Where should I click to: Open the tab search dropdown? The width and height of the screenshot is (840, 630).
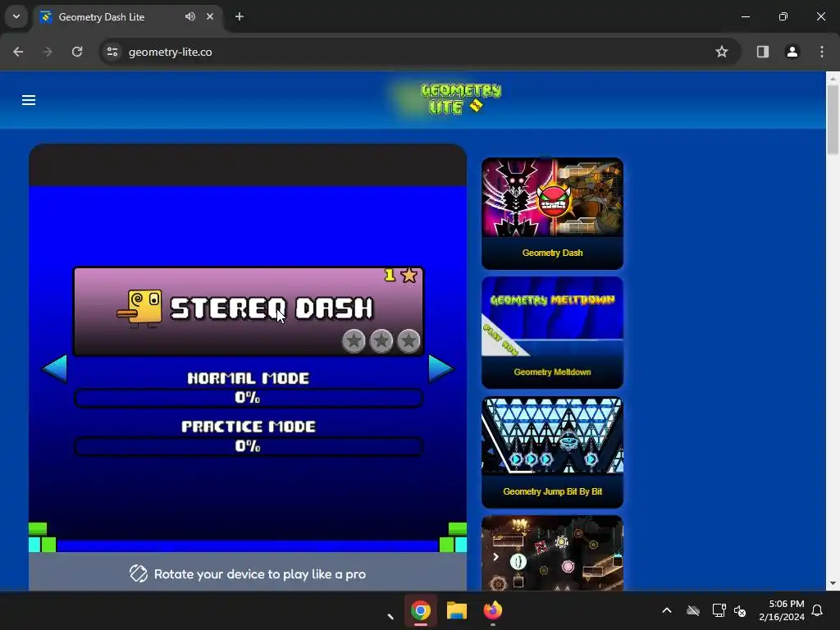(x=16, y=16)
